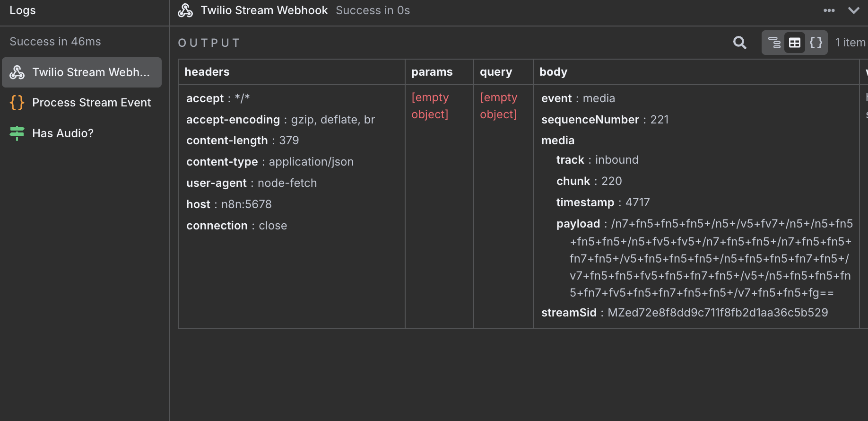Image resolution: width=868 pixels, height=421 pixels.
Task: Click the content-type application/json row
Action: click(x=270, y=162)
